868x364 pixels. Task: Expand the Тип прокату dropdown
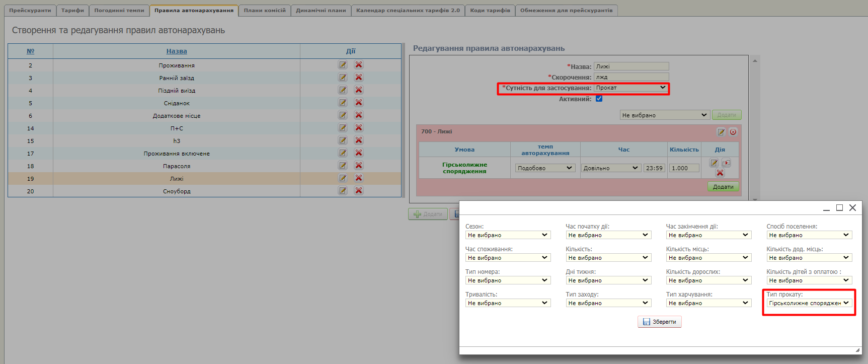click(x=809, y=303)
